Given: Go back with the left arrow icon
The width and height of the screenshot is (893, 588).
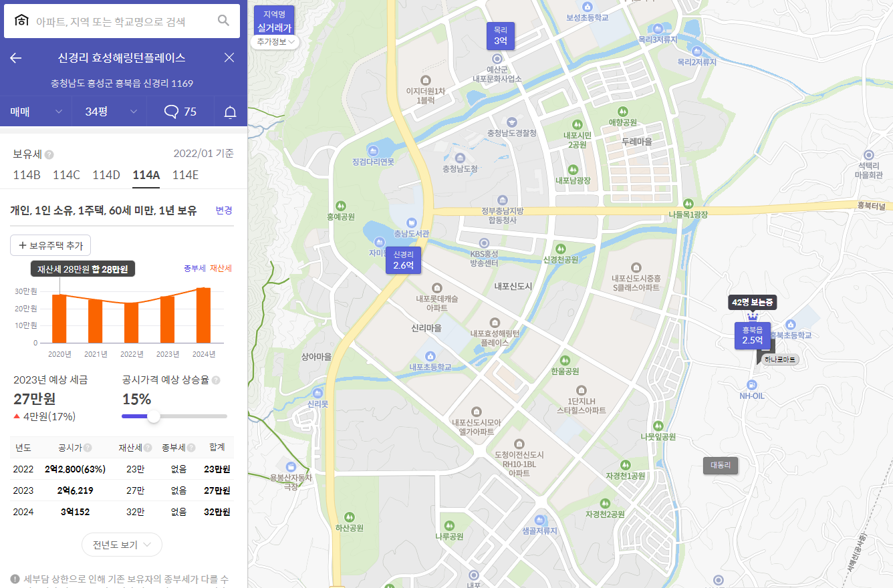Looking at the screenshot, I should 16,58.
